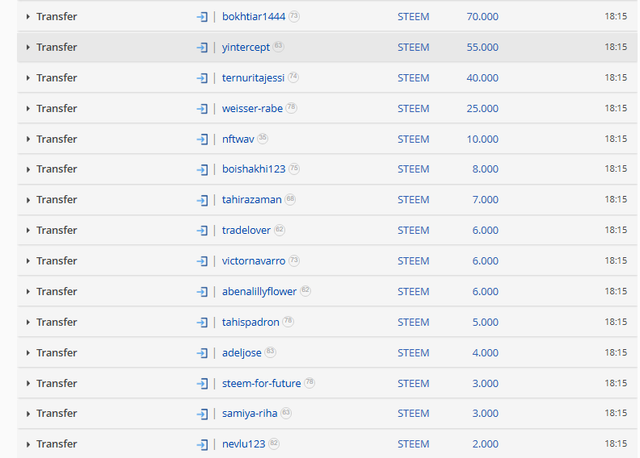
Task: Click the 55.000 amount value
Action: [x=482, y=47]
